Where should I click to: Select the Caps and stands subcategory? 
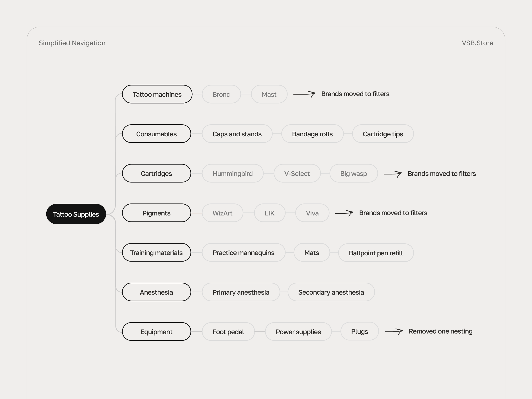pyautogui.click(x=237, y=134)
